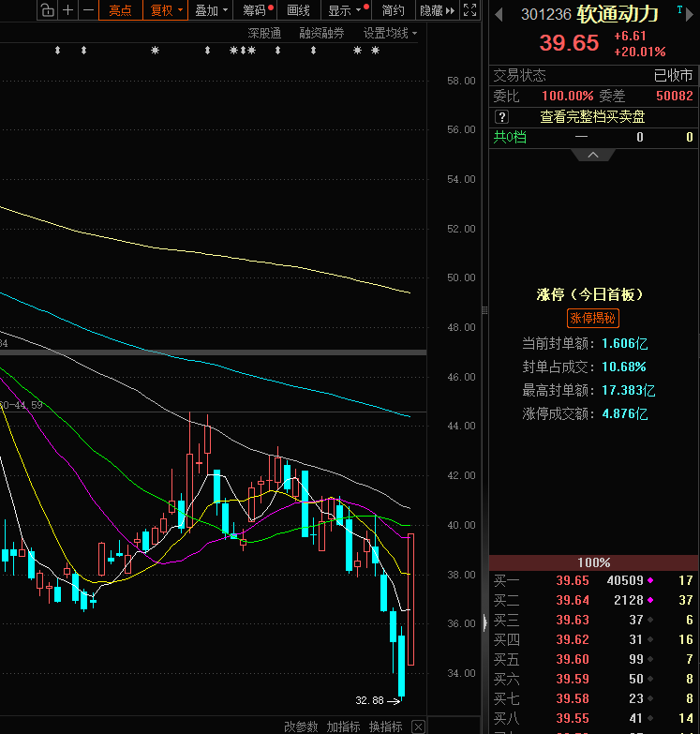Click the stock name 软通动力
This screenshot has width=700, height=734.
pyautogui.click(x=618, y=14)
